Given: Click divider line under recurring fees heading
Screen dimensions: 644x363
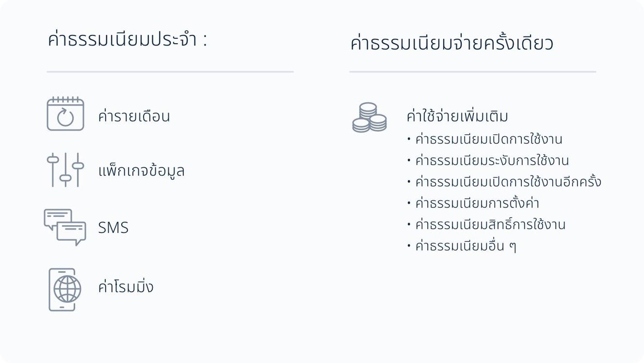Looking at the screenshot, I should pyautogui.click(x=170, y=72).
